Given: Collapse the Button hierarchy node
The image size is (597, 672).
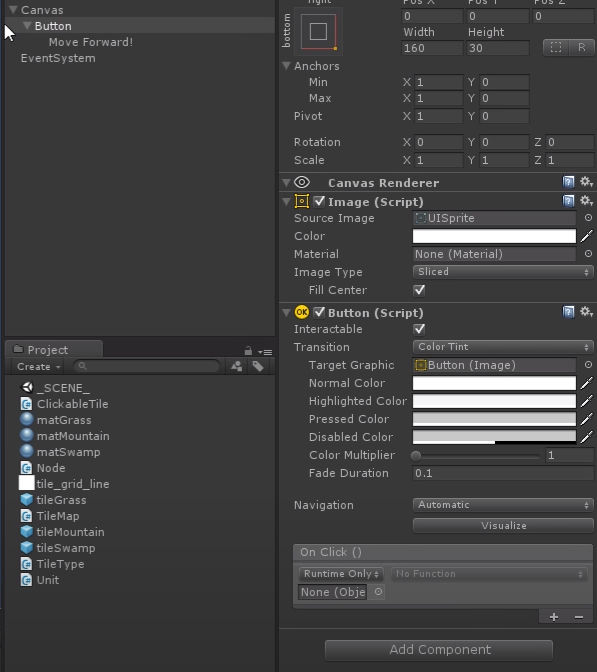Looking at the screenshot, I should click(27, 26).
